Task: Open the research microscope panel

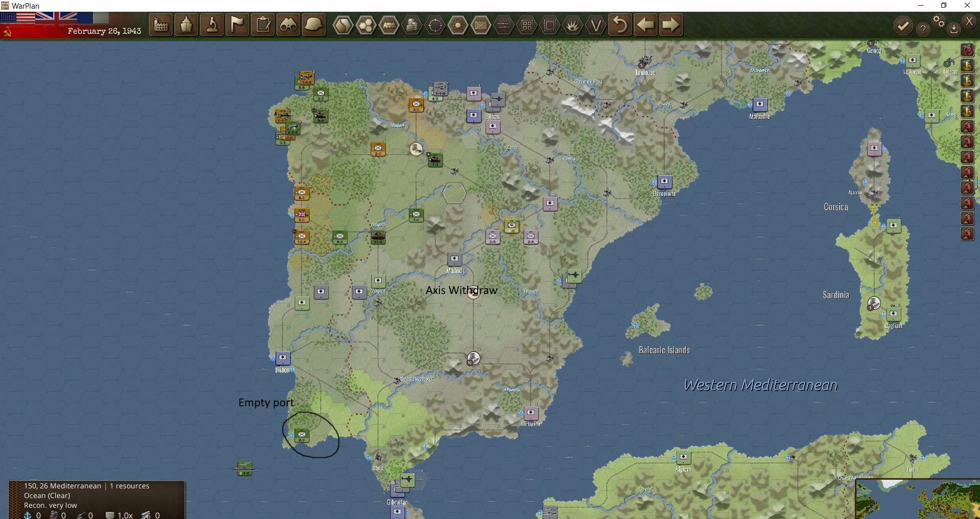Action: [x=212, y=25]
